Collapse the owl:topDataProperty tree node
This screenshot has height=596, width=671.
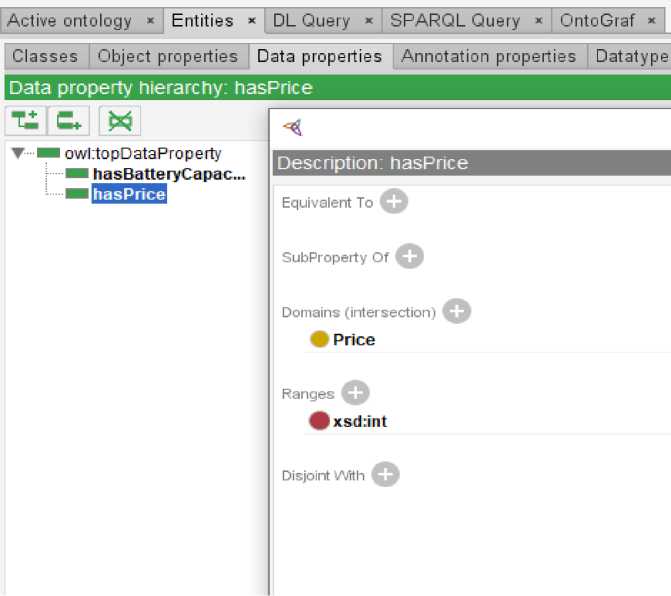[x=18, y=153]
